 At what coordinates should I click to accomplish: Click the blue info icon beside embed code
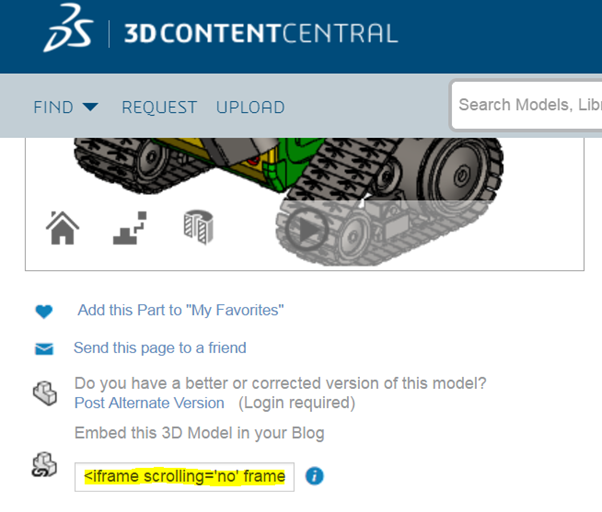314,476
